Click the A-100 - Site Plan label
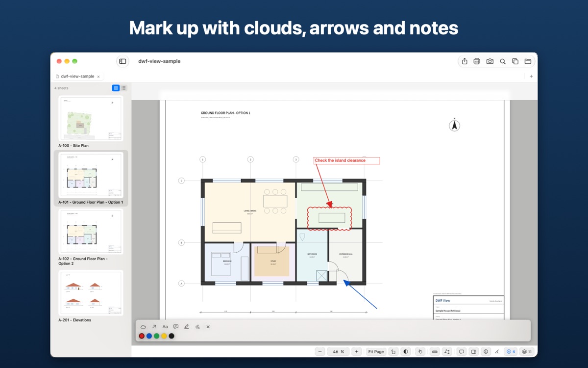Screen dimensions: 588x368 click(73, 146)
